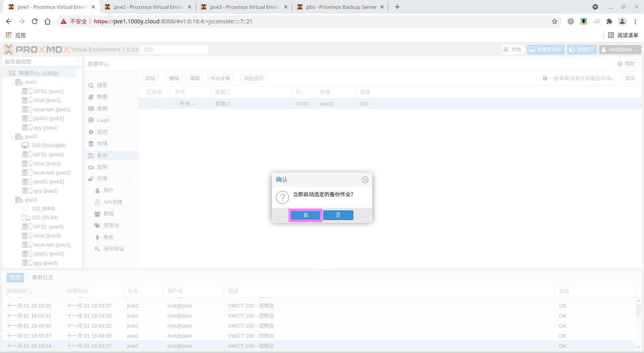This screenshot has width=644, height=353.
Task: Open the backup (备份) menu item
Action: click(102, 155)
